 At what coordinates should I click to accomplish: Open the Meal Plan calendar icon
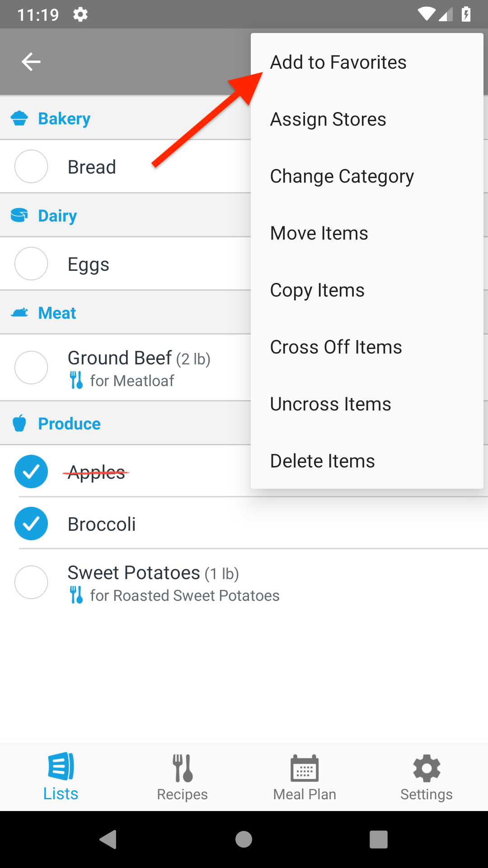click(305, 768)
